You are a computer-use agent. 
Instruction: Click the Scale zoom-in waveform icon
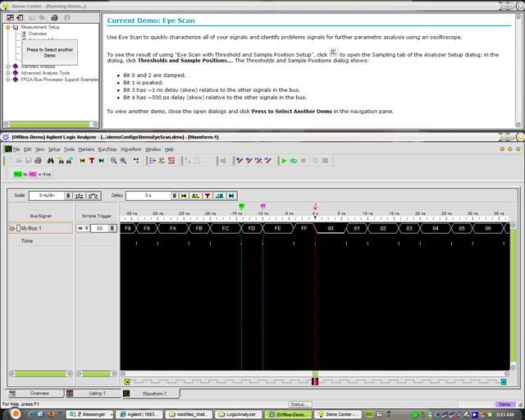click(93, 195)
